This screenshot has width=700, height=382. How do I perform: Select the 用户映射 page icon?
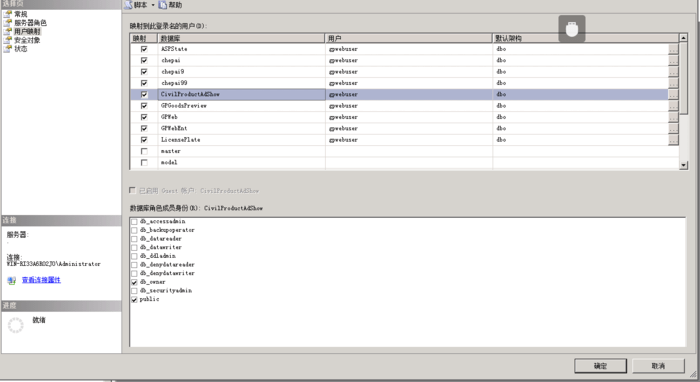click(x=8, y=31)
